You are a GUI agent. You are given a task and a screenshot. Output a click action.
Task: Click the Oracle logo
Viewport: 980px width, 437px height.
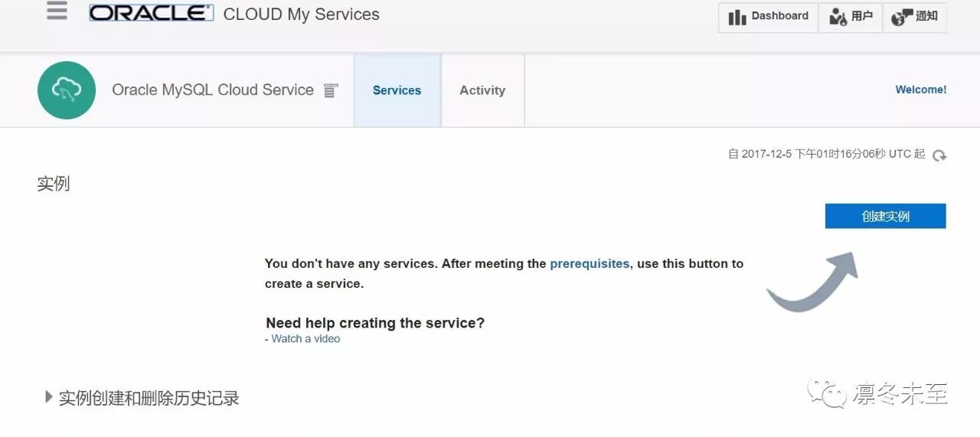coord(151,14)
